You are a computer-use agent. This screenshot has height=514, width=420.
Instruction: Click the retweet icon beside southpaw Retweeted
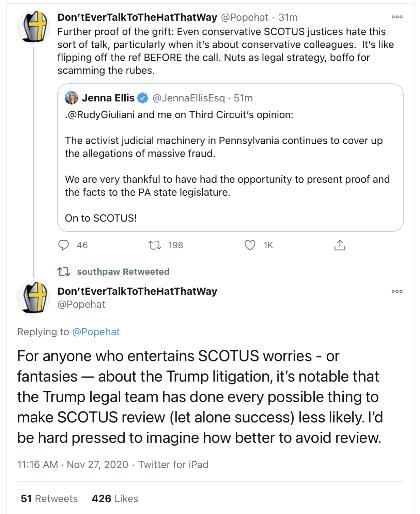[x=64, y=272]
